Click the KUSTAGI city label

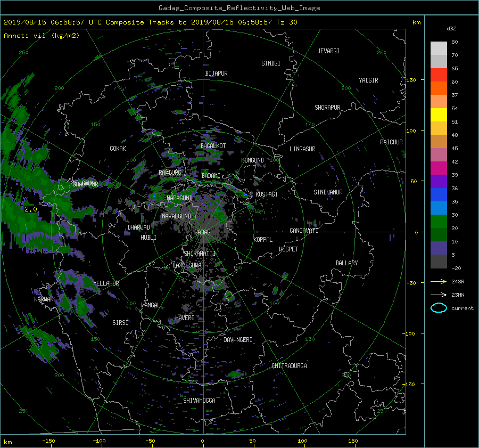click(x=267, y=194)
